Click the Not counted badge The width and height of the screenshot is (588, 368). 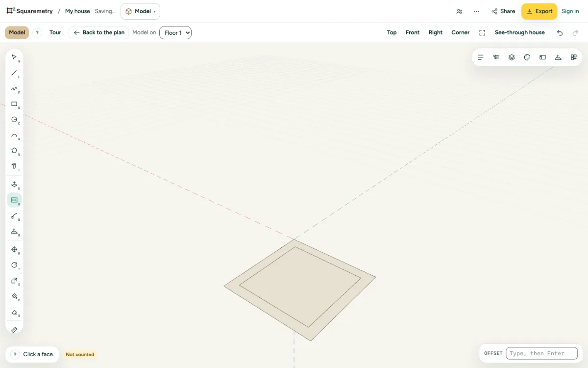(x=80, y=354)
